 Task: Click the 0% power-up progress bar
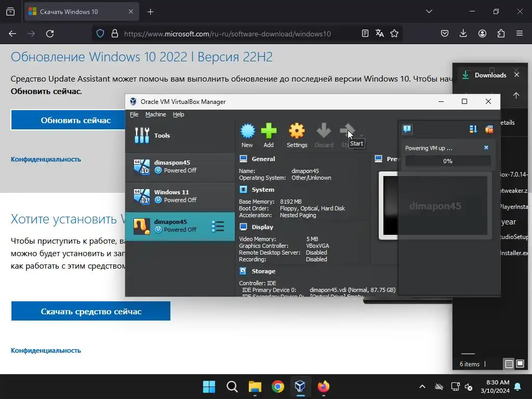point(448,161)
